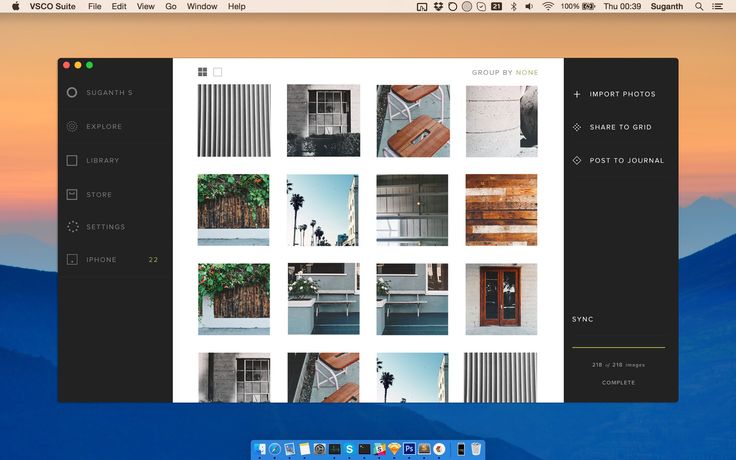Select the Library icon in sidebar
The height and width of the screenshot is (460, 736).
[x=72, y=160]
